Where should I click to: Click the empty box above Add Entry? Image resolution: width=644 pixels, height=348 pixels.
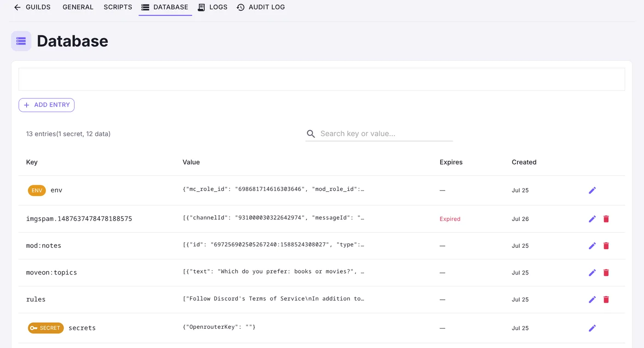coord(322,79)
